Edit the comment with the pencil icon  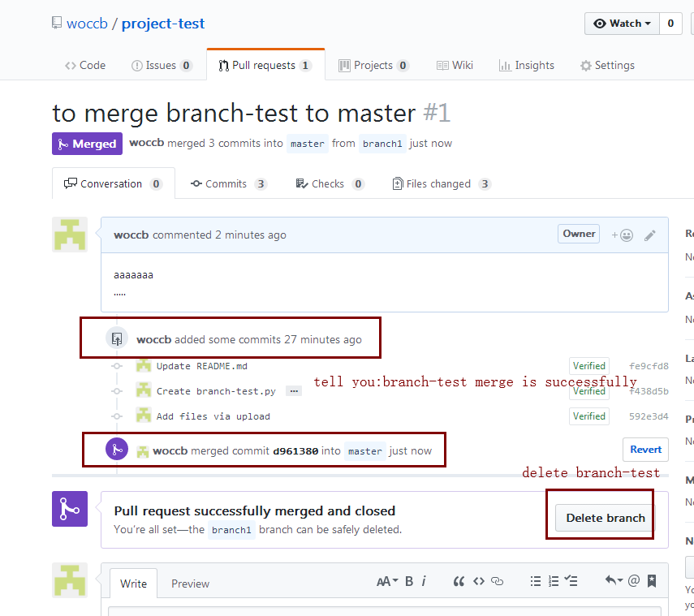649,235
